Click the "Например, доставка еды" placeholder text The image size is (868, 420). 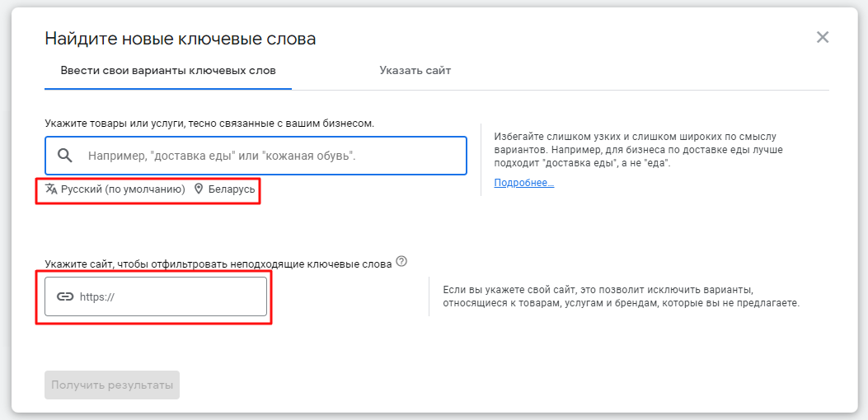coord(223,156)
